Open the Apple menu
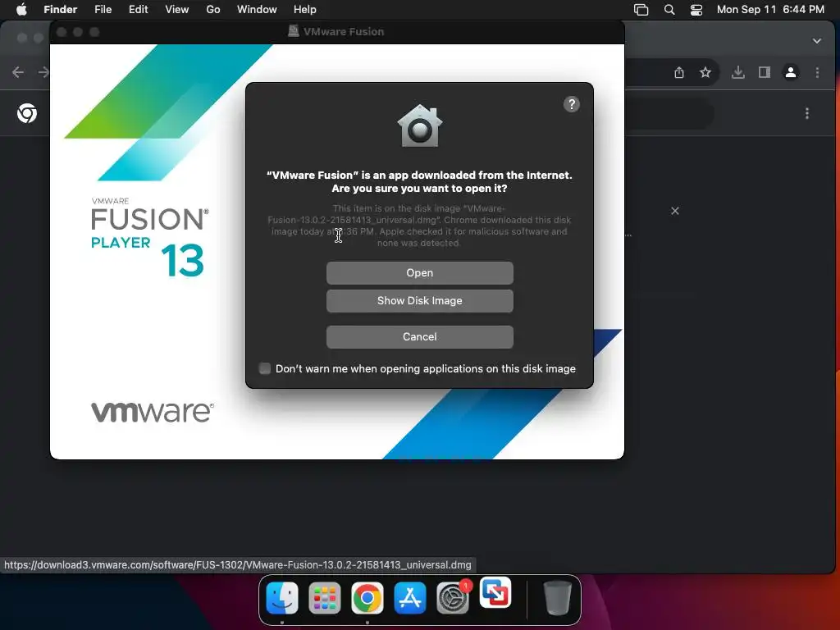 [21, 10]
